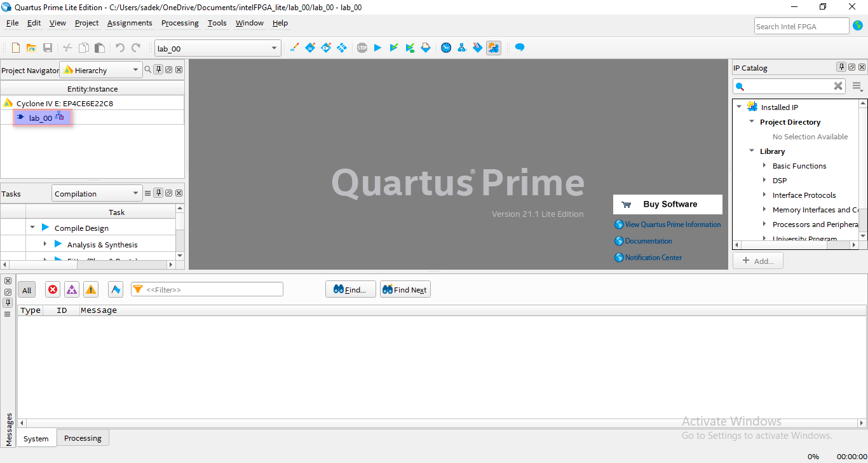
Task: Click the Start Compilation play icon
Action: [x=377, y=48]
